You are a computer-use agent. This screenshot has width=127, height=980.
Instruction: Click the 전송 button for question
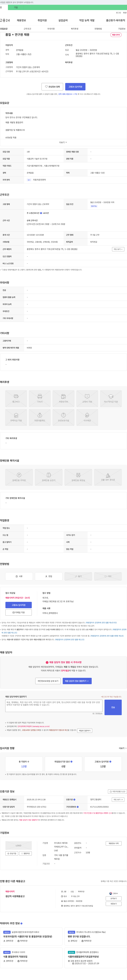(x=113, y=708)
